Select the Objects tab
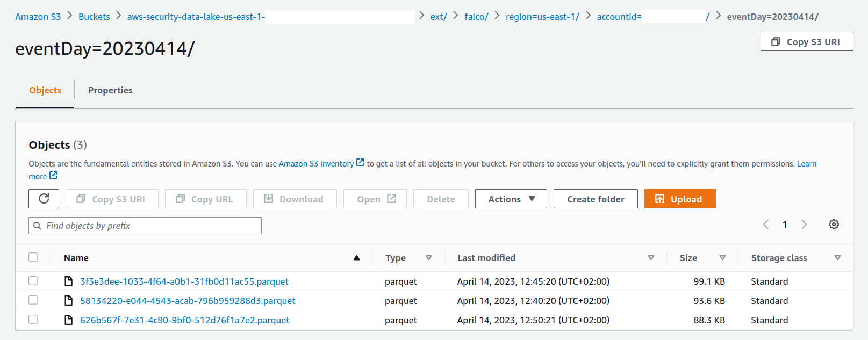The height and width of the screenshot is (340, 868). tap(45, 90)
